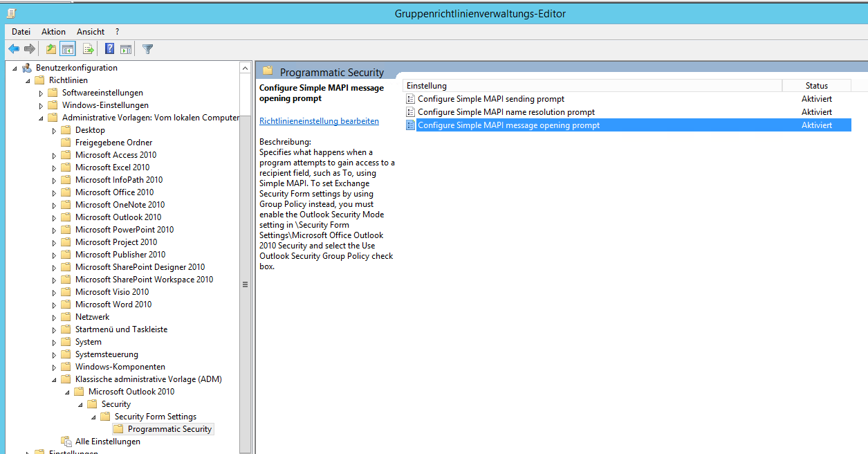This screenshot has height=454, width=868.
Task: Collapse the Benutzerkonfiguration tree node
Action: [15, 68]
